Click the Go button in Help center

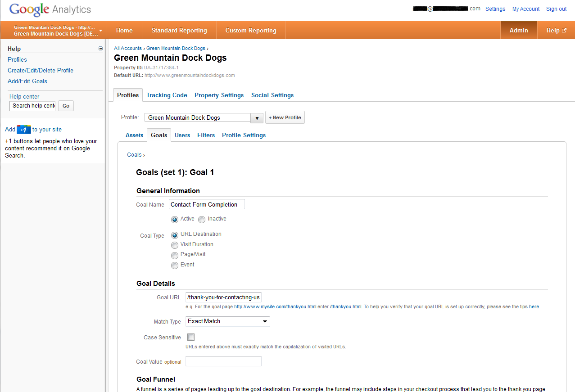[x=66, y=106]
